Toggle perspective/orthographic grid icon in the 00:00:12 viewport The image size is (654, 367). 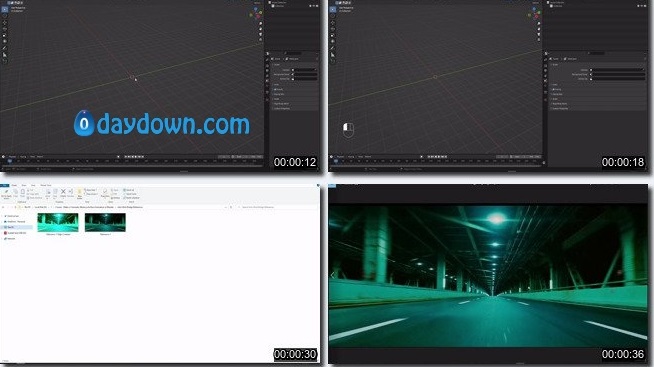click(261, 39)
